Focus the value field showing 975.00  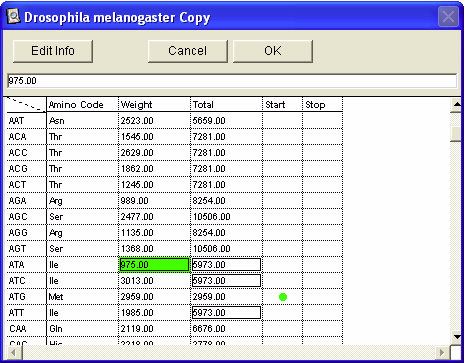click(232, 81)
